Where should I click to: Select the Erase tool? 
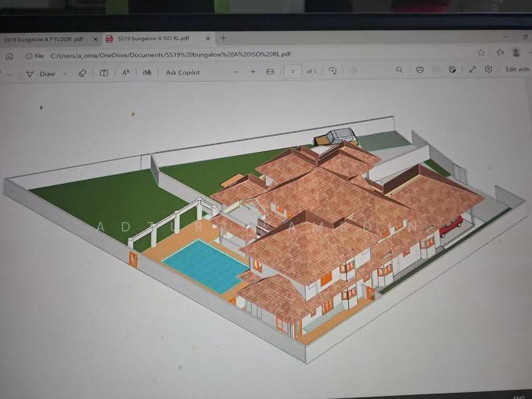pyautogui.click(x=82, y=73)
